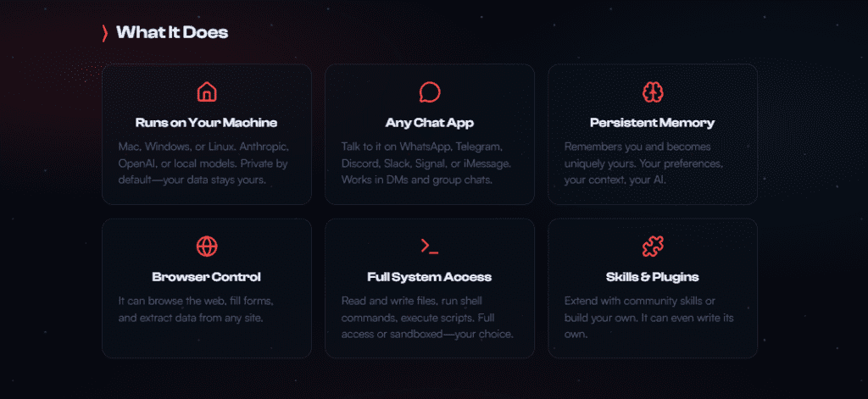This screenshot has height=399, width=868.
Task: Click the Browser Control title
Action: (x=206, y=277)
